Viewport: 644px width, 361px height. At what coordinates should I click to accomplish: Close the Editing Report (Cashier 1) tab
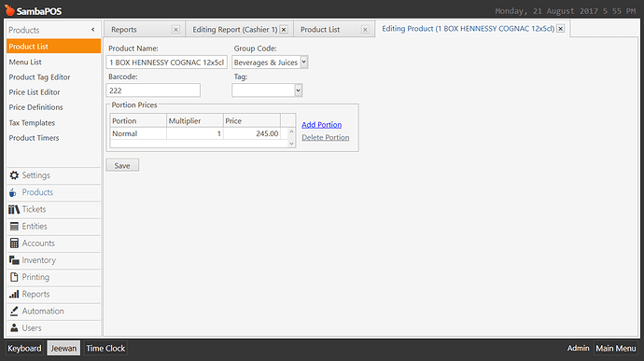pos(284,30)
